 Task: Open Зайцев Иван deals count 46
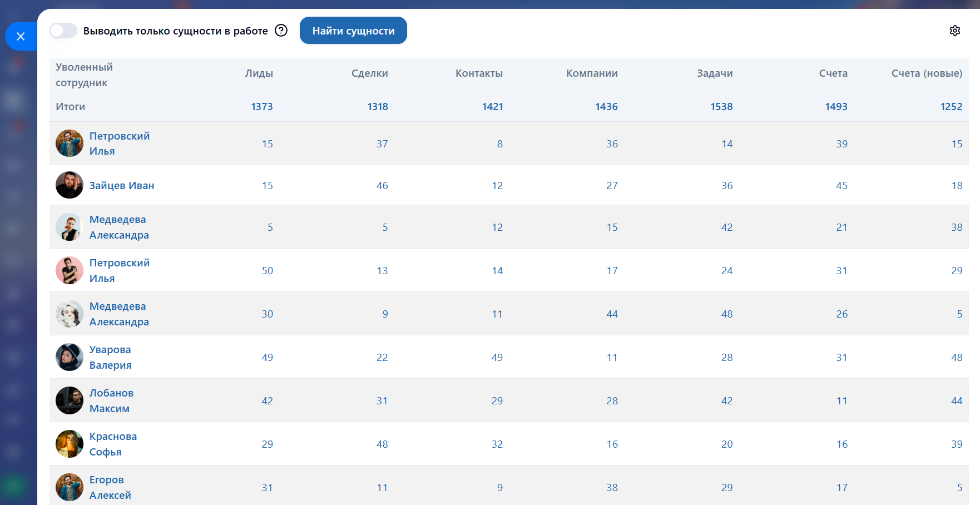click(x=382, y=186)
